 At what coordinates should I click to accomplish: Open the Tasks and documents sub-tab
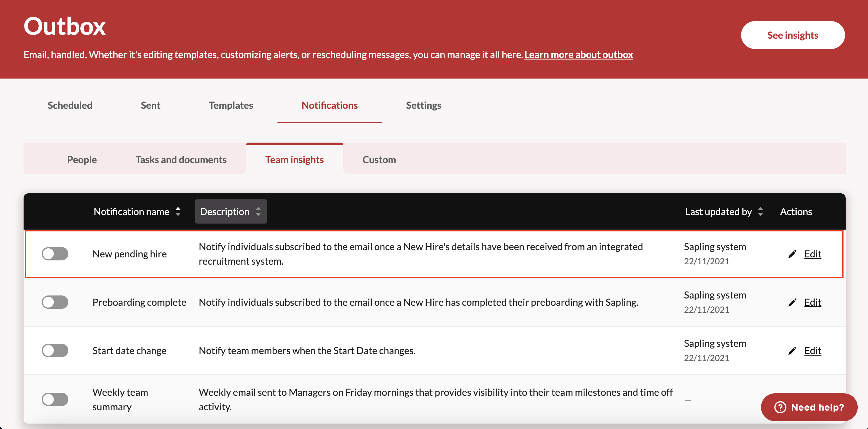pos(181,160)
